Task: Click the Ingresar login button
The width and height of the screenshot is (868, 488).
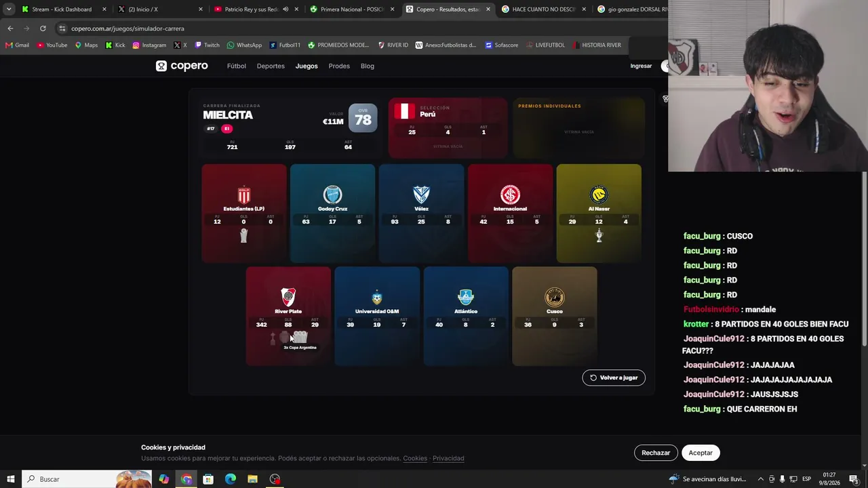Action: pos(641,66)
